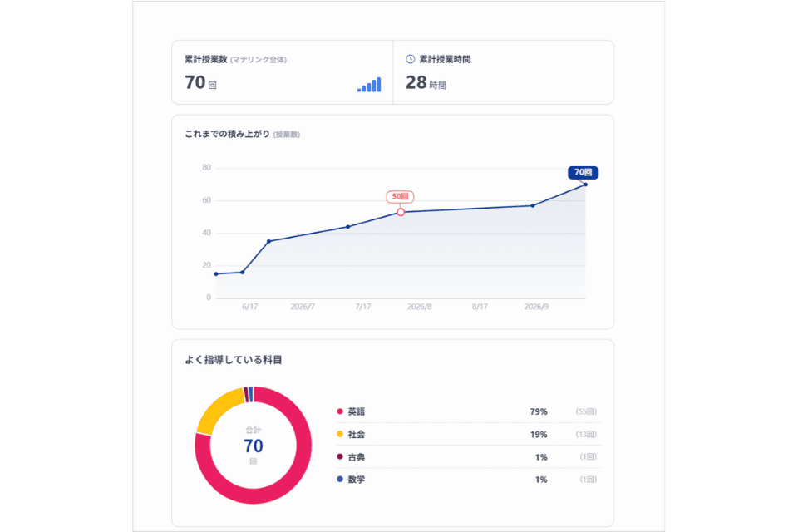Click the これまでの積み上がり chart heading
This screenshot has width=798, height=532.
[x=227, y=134]
